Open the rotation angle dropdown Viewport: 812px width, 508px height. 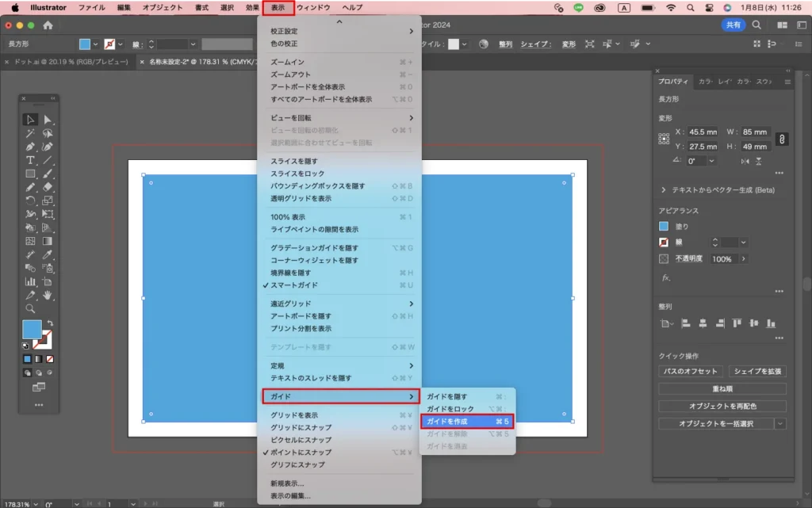click(711, 161)
